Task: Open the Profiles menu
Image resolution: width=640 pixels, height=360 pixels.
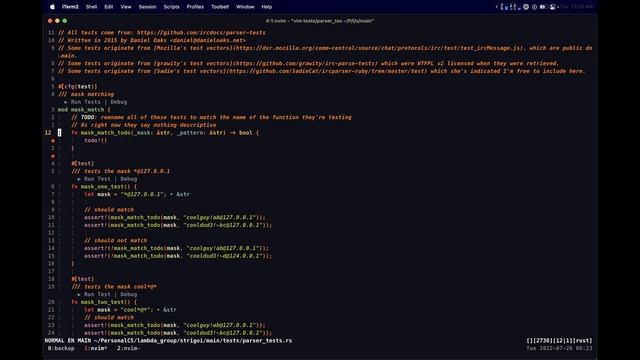Action: point(195,7)
